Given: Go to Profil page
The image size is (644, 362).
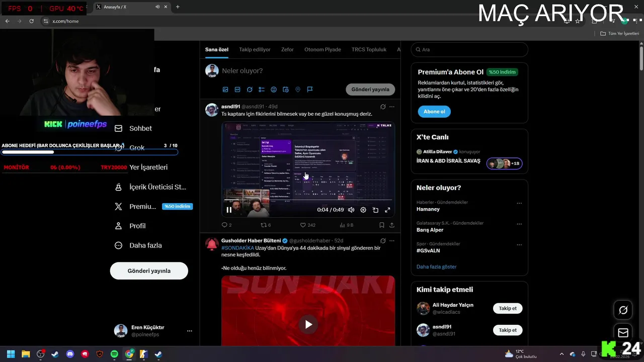Looking at the screenshot, I should (x=130, y=226).
